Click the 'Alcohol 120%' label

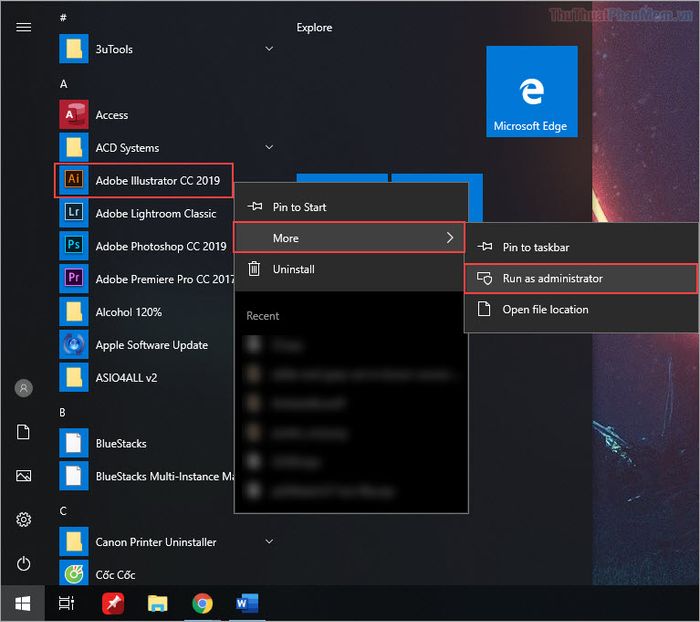[129, 312]
